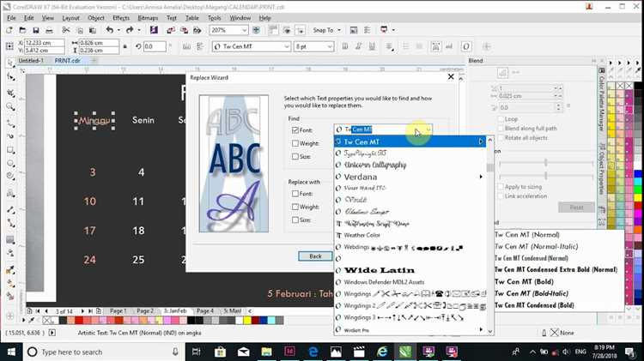Image resolution: width=644 pixels, height=361 pixels.
Task: Uncheck the Find Font checkbox
Action: (x=295, y=130)
